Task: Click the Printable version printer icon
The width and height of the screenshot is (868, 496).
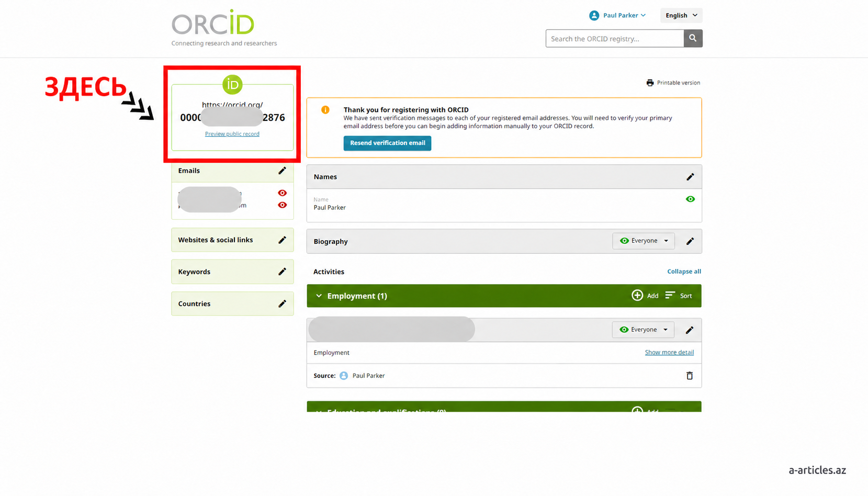Action: 650,83
